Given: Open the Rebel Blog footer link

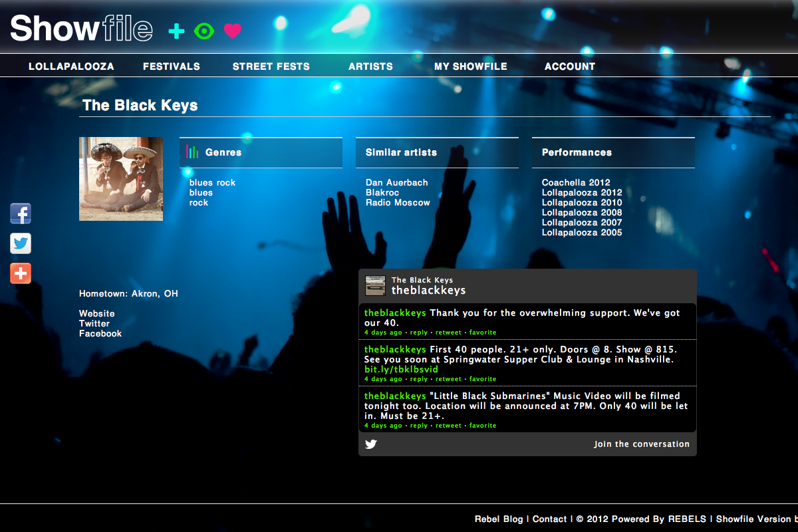Looking at the screenshot, I should point(499,519).
